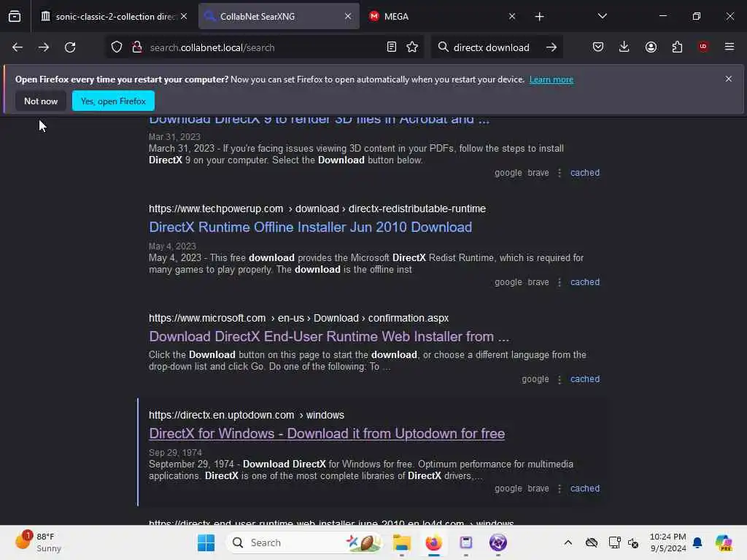This screenshot has height=560, width=747.
Task: Open DirectX Runtime Offline Installer Jun 2010 result
Action: (310, 227)
